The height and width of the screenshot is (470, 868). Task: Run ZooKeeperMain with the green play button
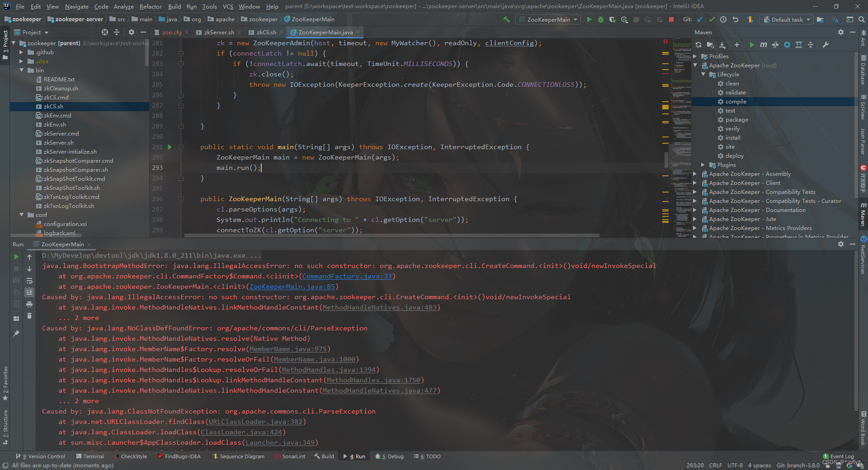tap(589, 19)
